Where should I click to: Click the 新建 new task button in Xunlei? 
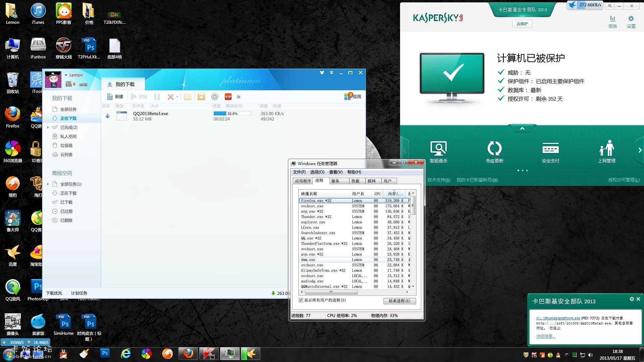click(115, 97)
